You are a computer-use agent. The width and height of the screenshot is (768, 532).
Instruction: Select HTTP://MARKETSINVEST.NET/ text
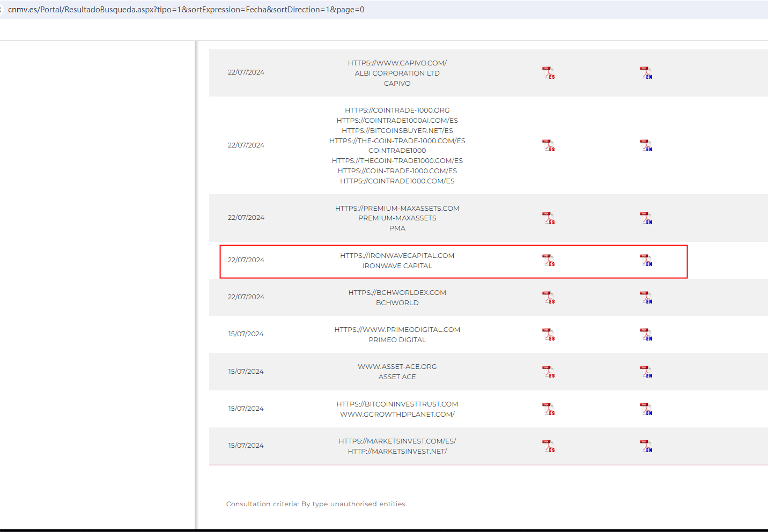point(397,452)
